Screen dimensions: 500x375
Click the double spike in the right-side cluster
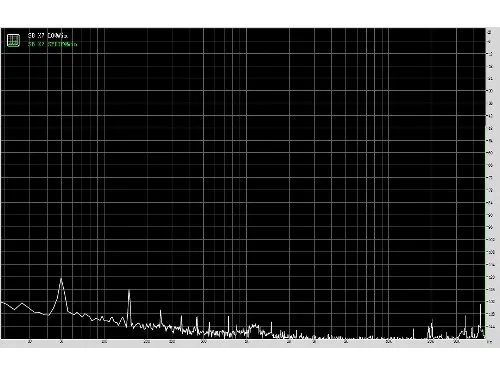tap(431, 322)
